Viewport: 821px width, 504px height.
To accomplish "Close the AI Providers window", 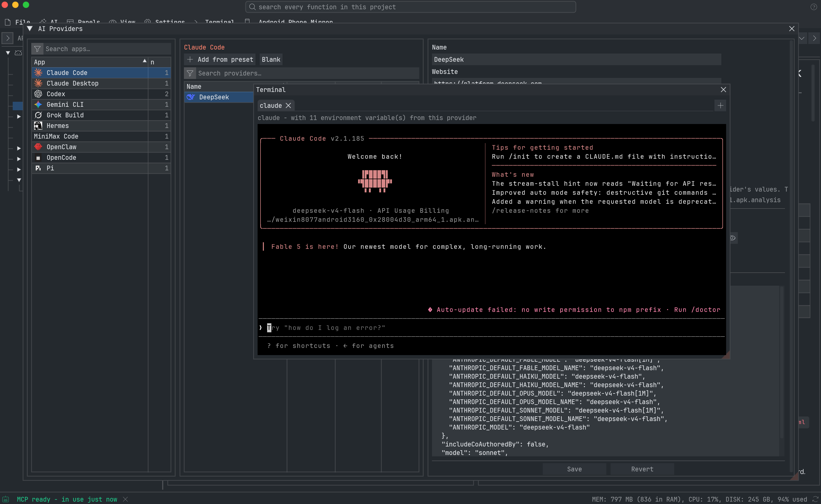I will [x=792, y=29].
